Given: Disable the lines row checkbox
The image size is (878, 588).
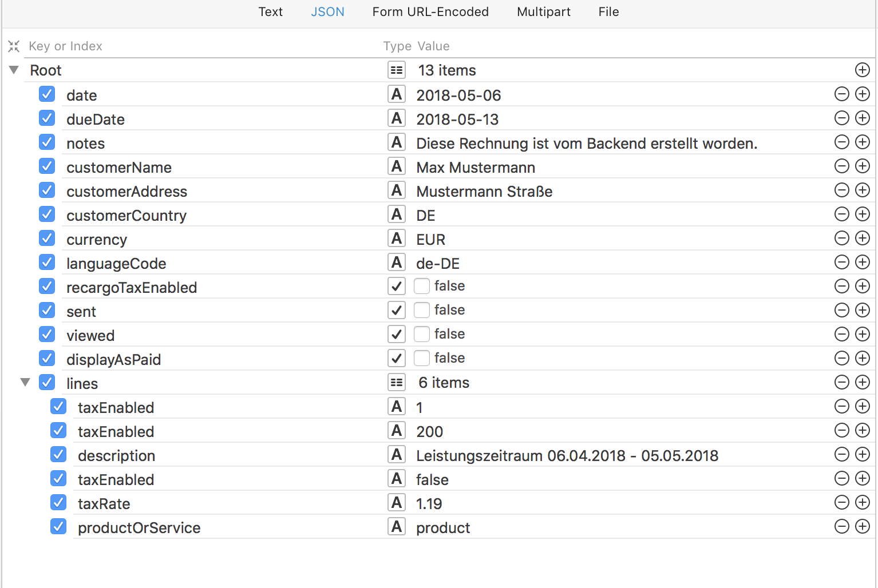Looking at the screenshot, I should tap(47, 382).
